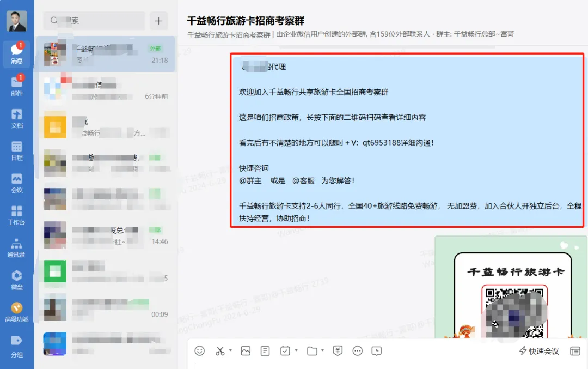The width and height of the screenshot is (588, 369).
Task: Open the 会议 meetings section
Action: pyautogui.click(x=16, y=183)
